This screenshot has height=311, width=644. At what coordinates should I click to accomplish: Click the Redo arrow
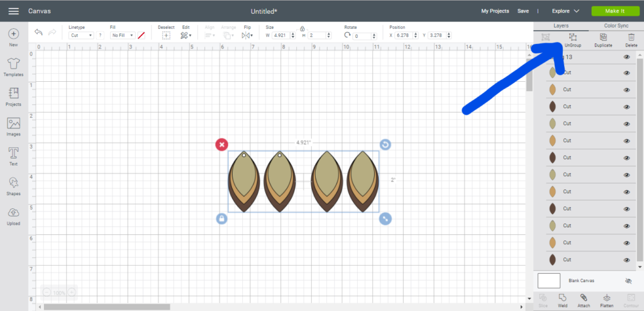point(52,32)
